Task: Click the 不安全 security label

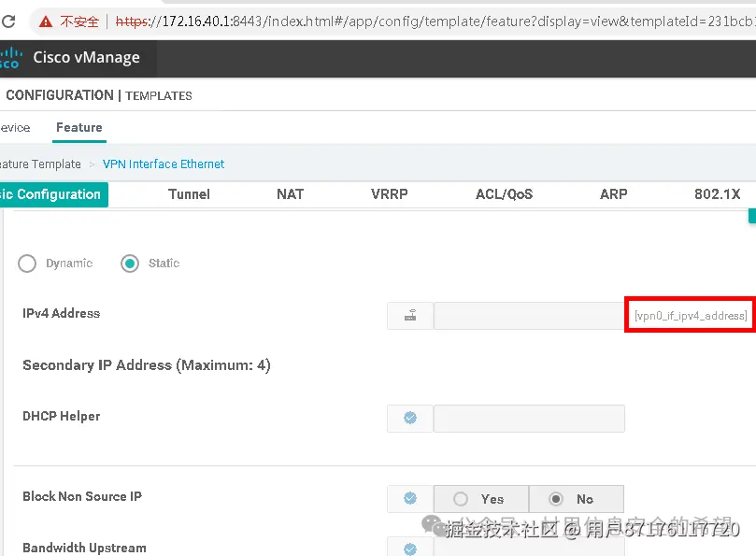Action: pos(79,21)
